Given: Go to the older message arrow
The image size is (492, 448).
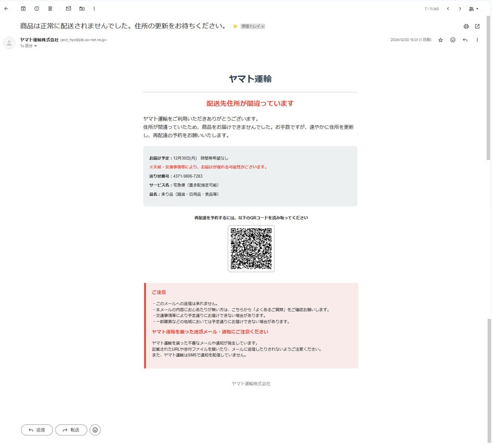Looking at the screenshot, I should coord(460,9).
